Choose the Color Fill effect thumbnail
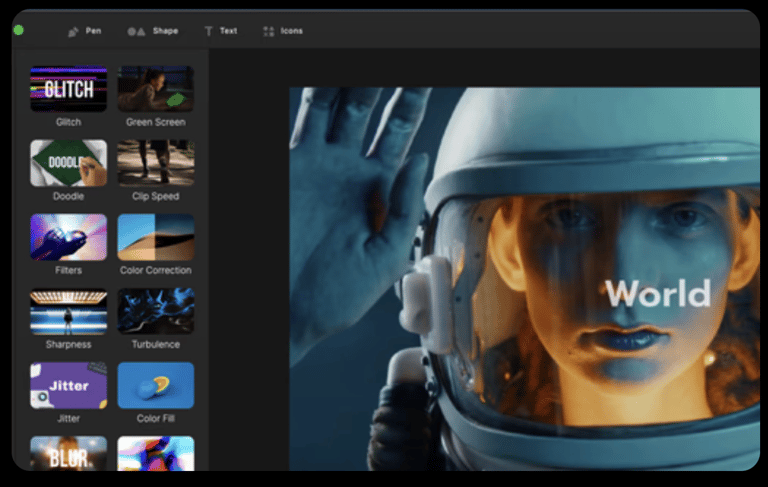 click(156, 385)
